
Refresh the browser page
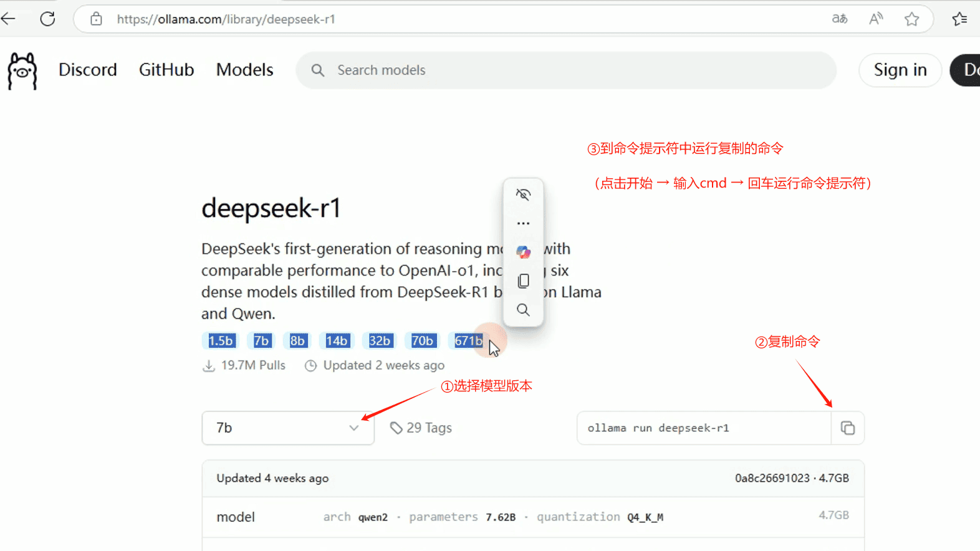coord(47,19)
